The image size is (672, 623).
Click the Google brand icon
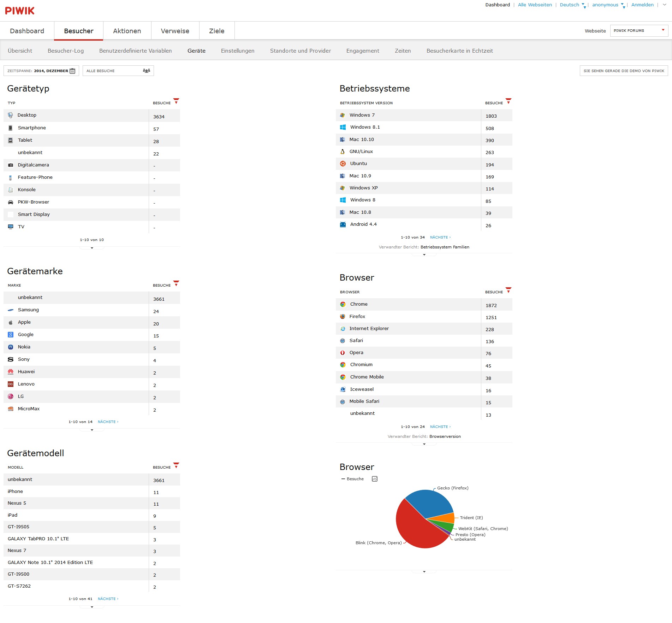point(11,335)
